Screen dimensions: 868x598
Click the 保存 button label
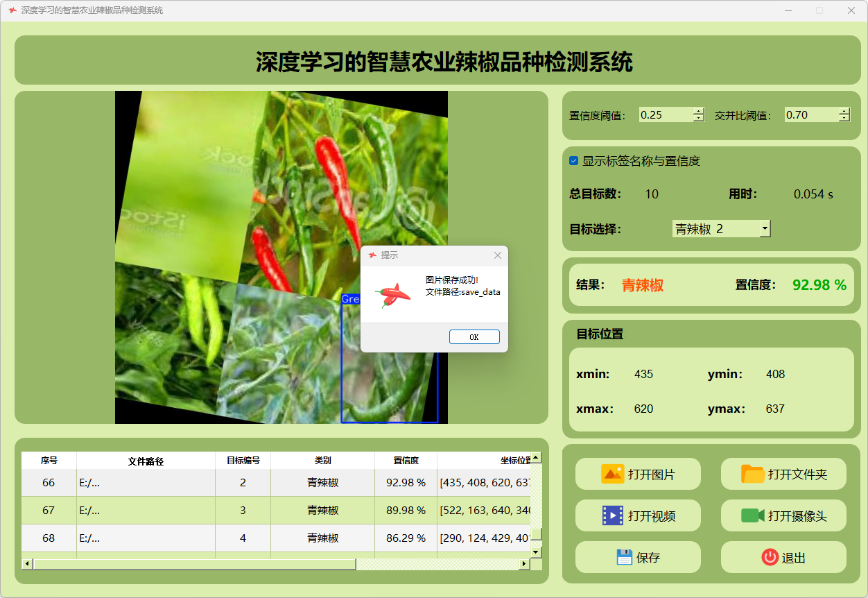(648, 558)
